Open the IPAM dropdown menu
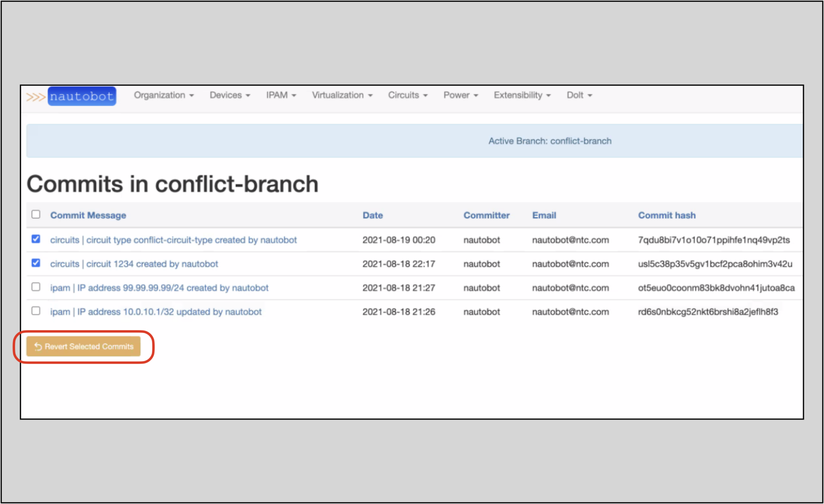The image size is (824, 504). click(x=281, y=95)
